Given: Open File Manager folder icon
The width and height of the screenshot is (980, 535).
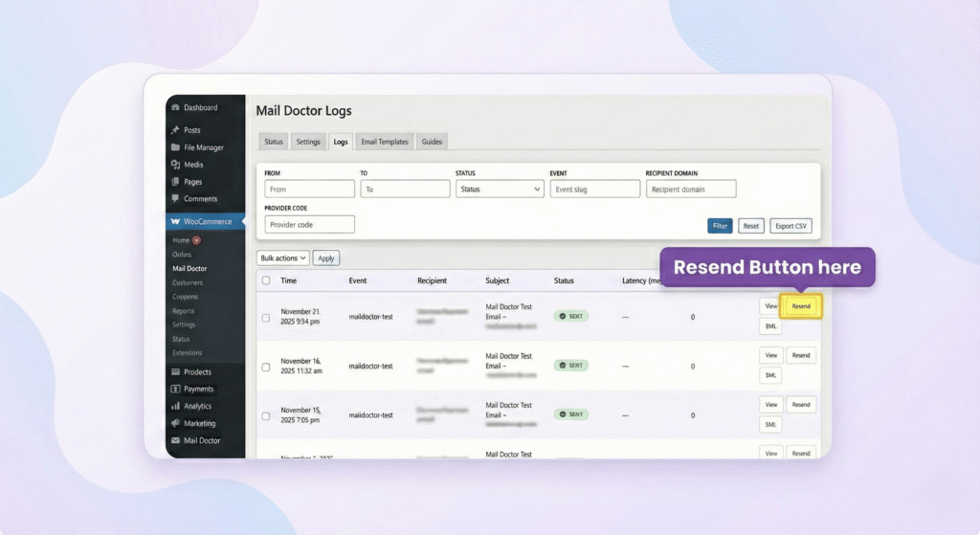Looking at the screenshot, I should tap(175, 147).
